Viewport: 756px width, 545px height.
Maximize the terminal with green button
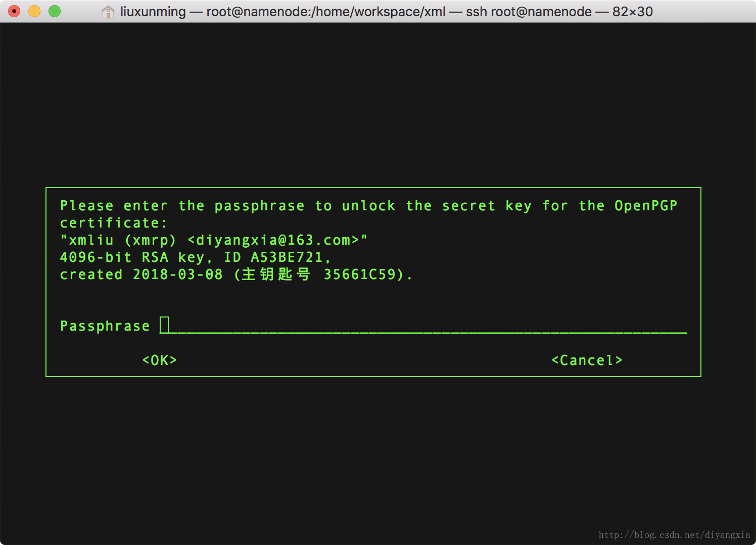click(55, 11)
